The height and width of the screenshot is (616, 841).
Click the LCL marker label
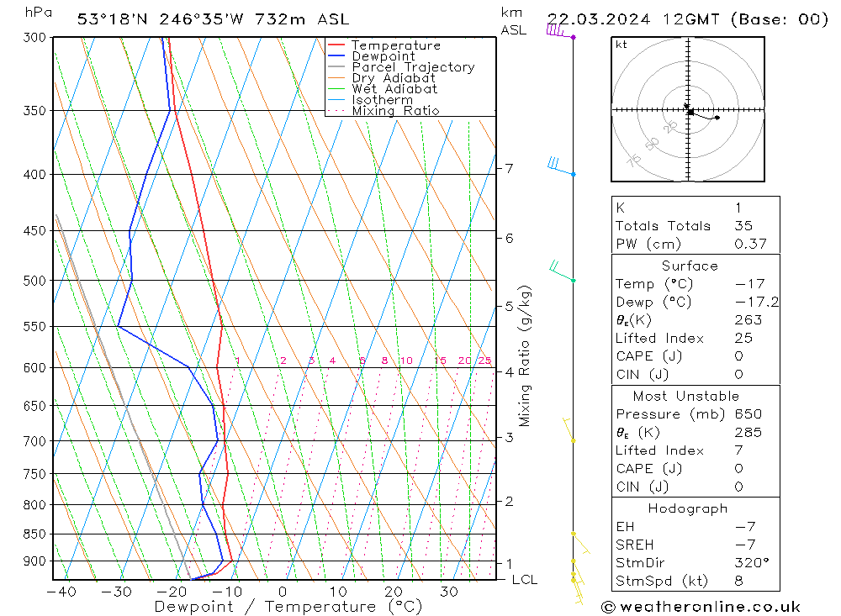(x=524, y=580)
